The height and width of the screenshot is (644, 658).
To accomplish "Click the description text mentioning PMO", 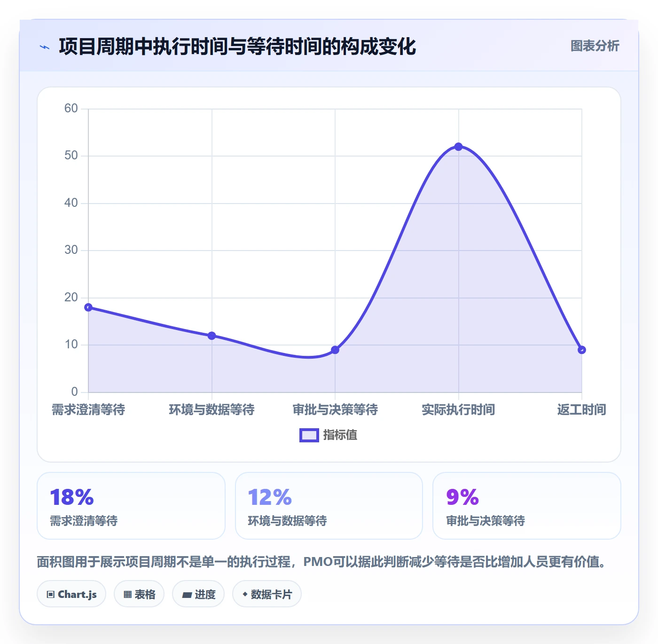I will click(x=324, y=562).
